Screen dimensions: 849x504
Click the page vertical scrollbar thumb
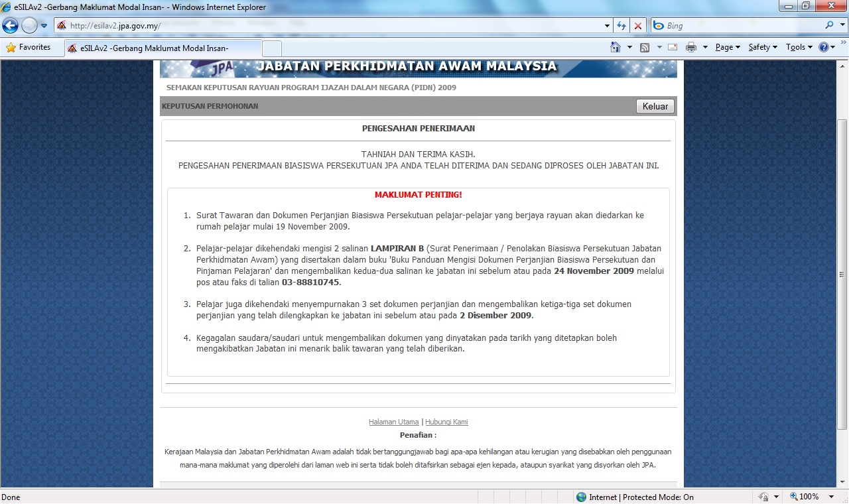coord(842,275)
